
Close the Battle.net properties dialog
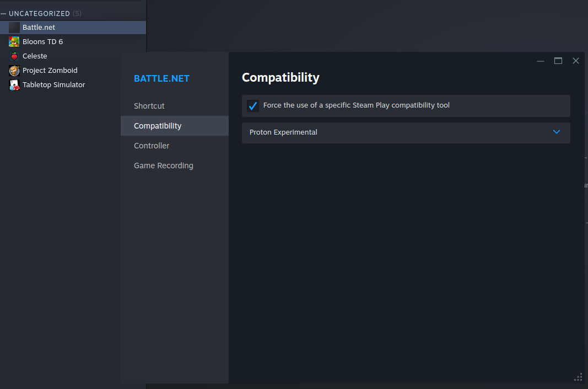(x=576, y=61)
